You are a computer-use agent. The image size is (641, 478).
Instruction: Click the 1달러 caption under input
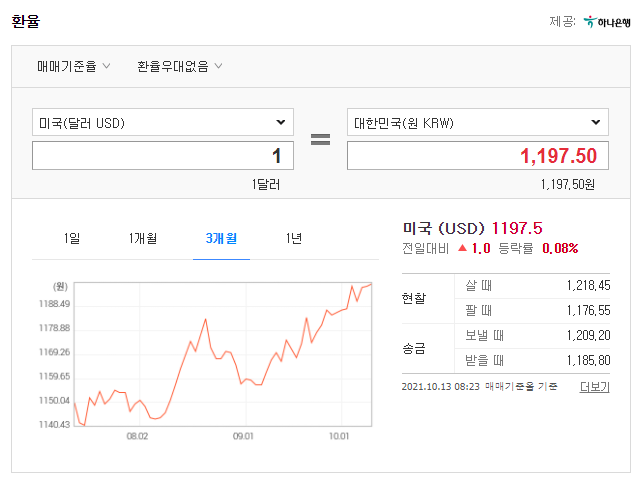[x=266, y=184]
